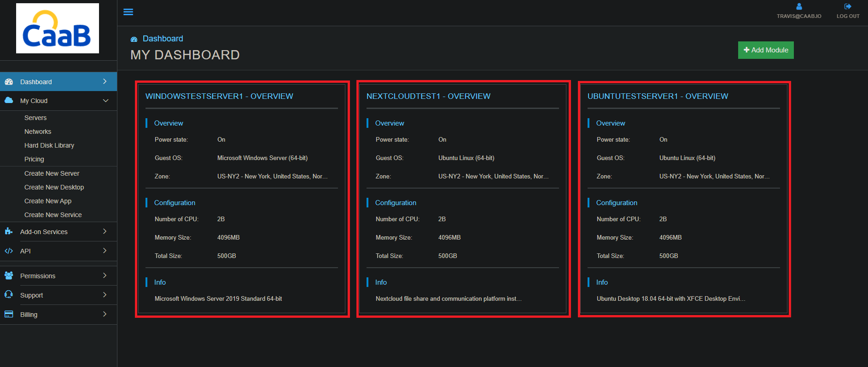Click Info heading in NEXTCLOUDTEST1 card

(x=381, y=282)
